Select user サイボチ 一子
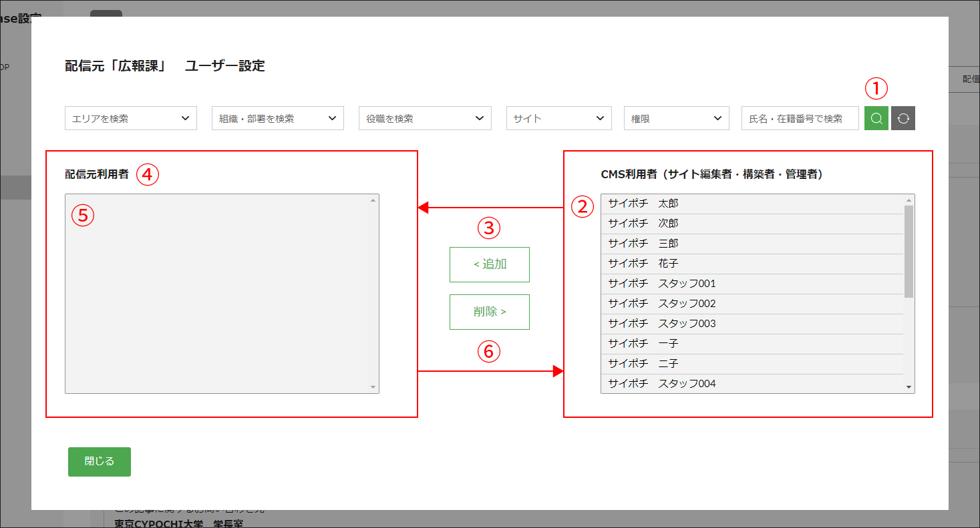980x528 pixels. pyautogui.click(x=752, y=344)
